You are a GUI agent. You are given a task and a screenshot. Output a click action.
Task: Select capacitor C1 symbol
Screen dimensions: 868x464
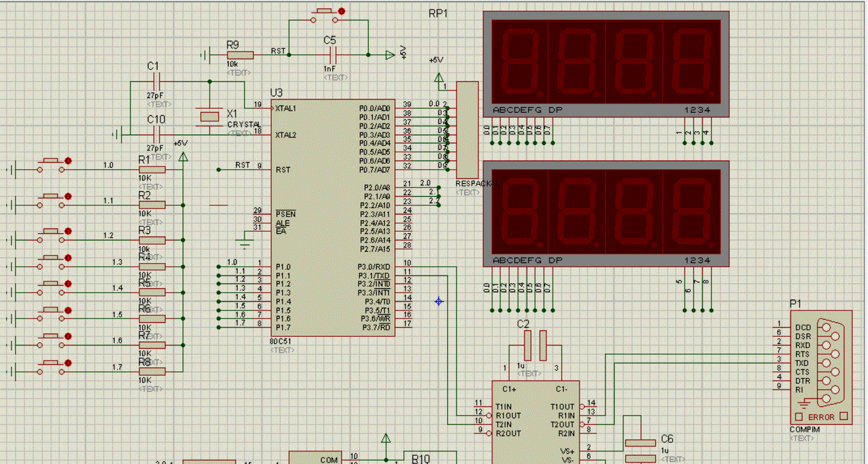coord(155,82)
